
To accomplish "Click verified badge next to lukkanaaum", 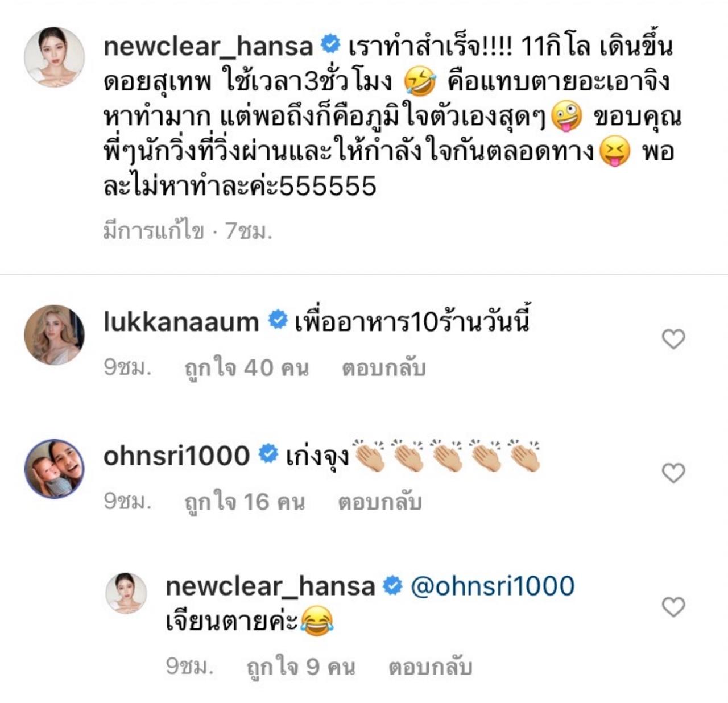I will pos(278,321).
